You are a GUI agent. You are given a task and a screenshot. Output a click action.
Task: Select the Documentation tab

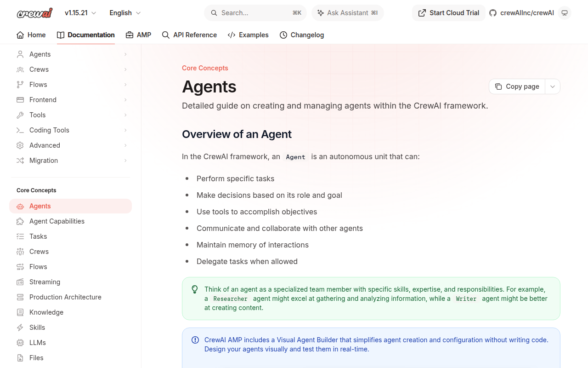[86, 35]
